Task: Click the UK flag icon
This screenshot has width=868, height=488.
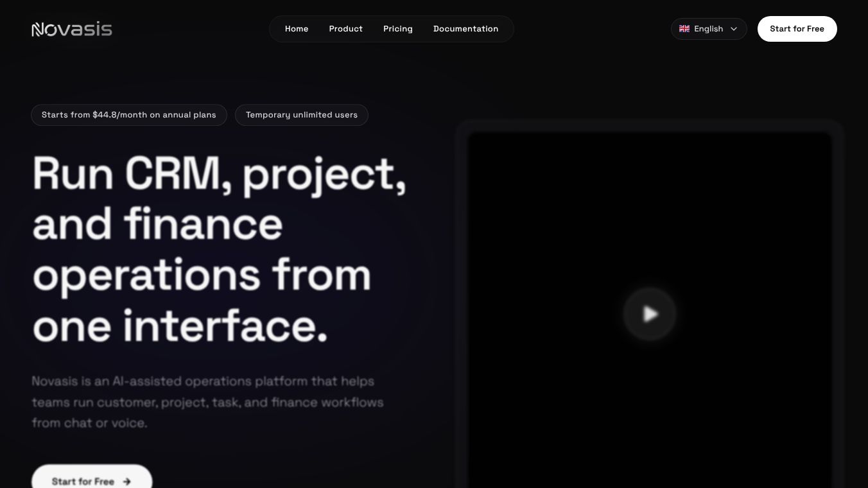Action: (x=684, y=29)
